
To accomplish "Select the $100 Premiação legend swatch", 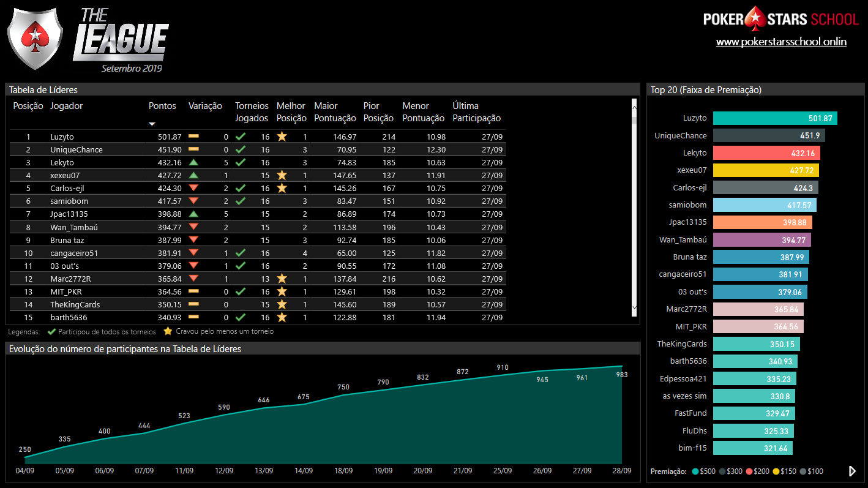I will [804, 471].
